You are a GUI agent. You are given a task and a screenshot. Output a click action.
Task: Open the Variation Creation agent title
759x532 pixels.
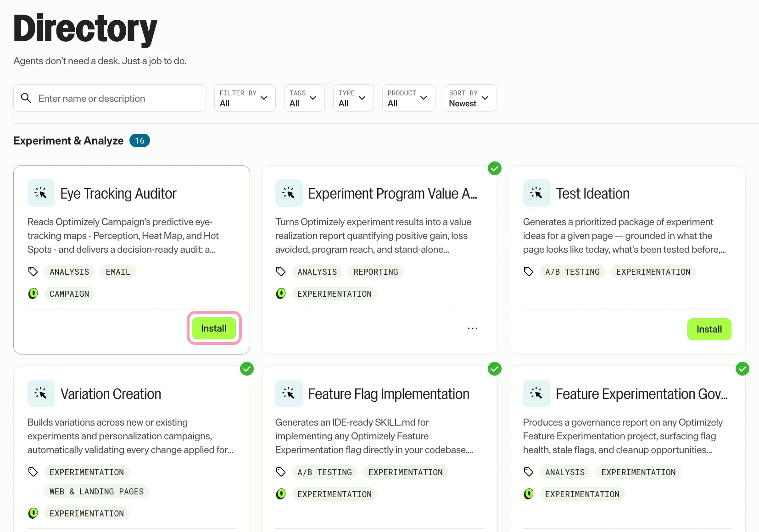(111, 394)
